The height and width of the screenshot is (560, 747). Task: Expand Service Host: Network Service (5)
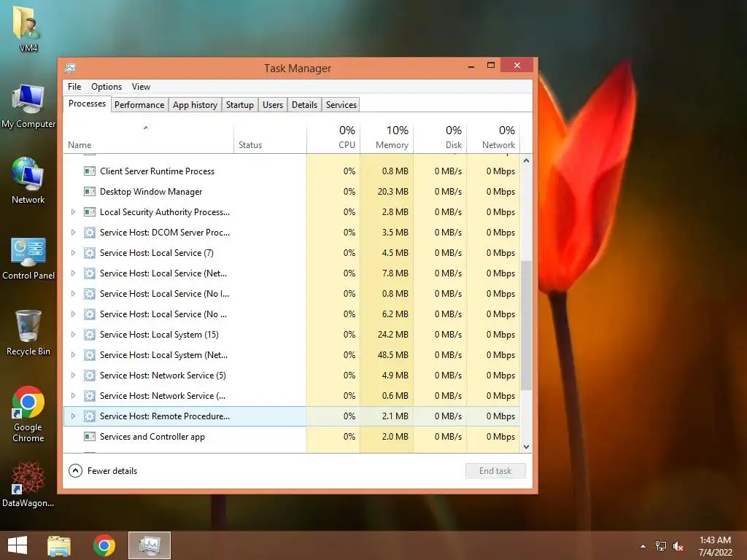(73, 376)
